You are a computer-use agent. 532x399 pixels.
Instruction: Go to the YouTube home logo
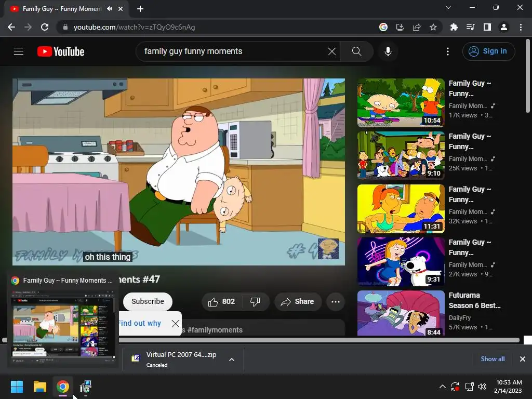pos(61,51)
